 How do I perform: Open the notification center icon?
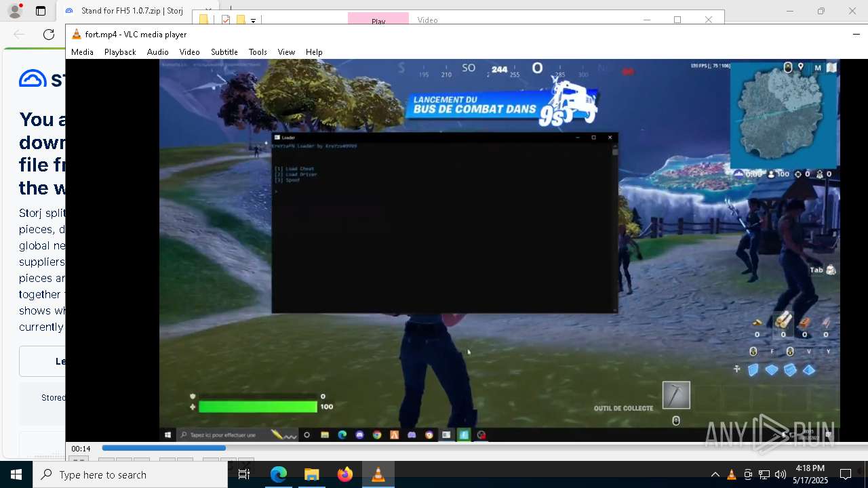click(846, 474)
